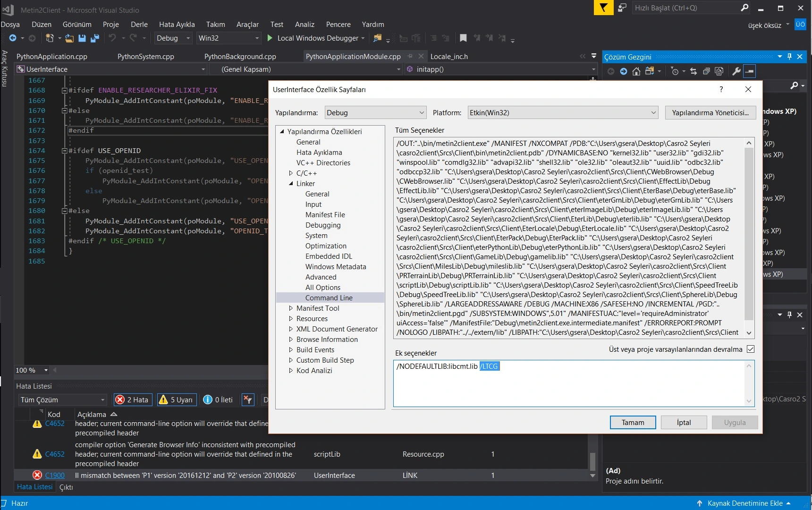Uncheck inherit from parent or project defaults
Image resolution: width=812 pixels, height=510 pixels.
coord(751,349)
